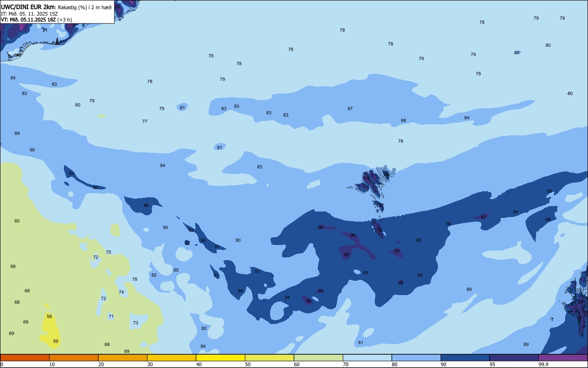This screenshot has height=368, width=588.
Task: Click the '88' humidity value on the map
Action: point(403,121)
